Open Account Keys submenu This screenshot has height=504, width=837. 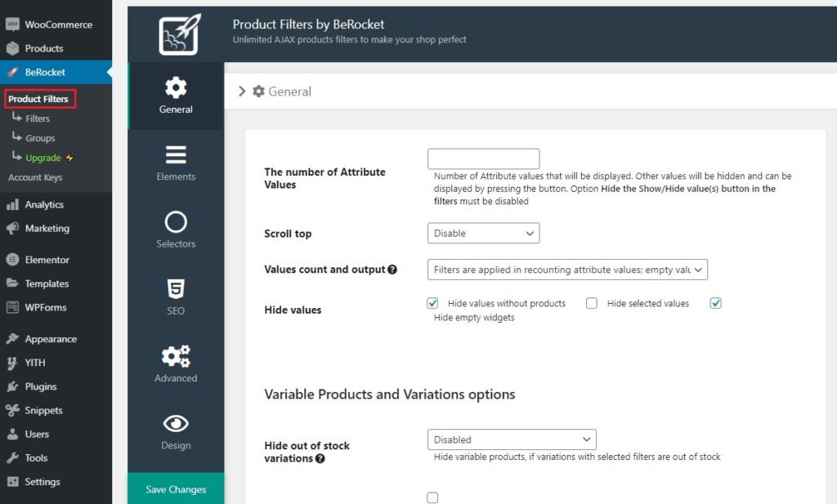coord(35,177)
